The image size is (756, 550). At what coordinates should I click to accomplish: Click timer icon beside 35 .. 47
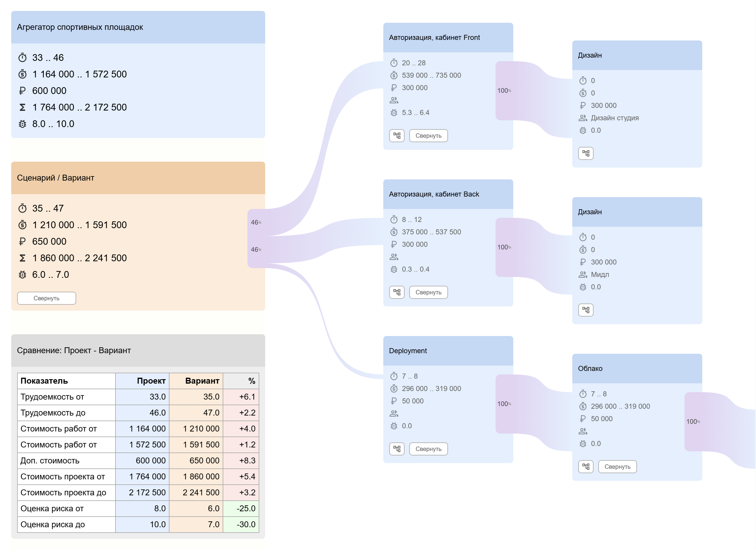pos(22,208)
